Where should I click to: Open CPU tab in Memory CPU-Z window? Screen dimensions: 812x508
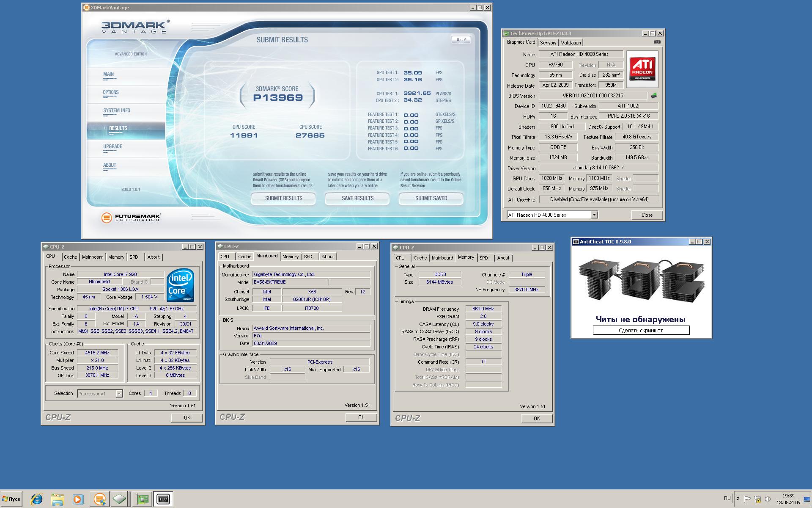point(401,258)
